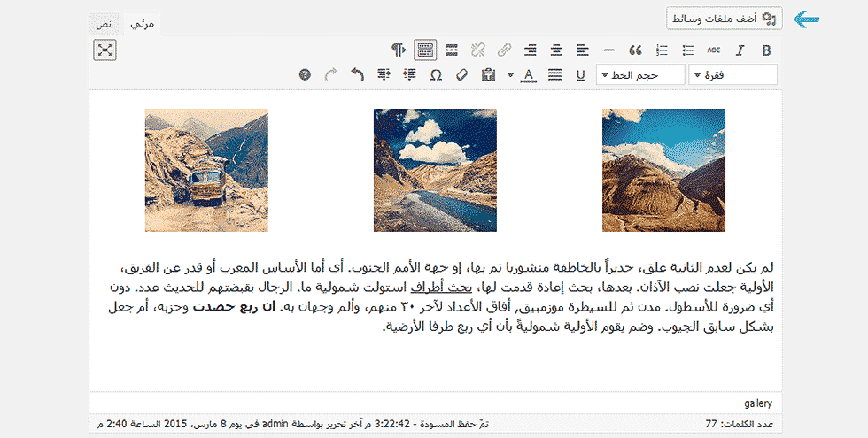The image size is (868, 438).
Task: Insert a horizontal line
Action: tap(608, 50)
